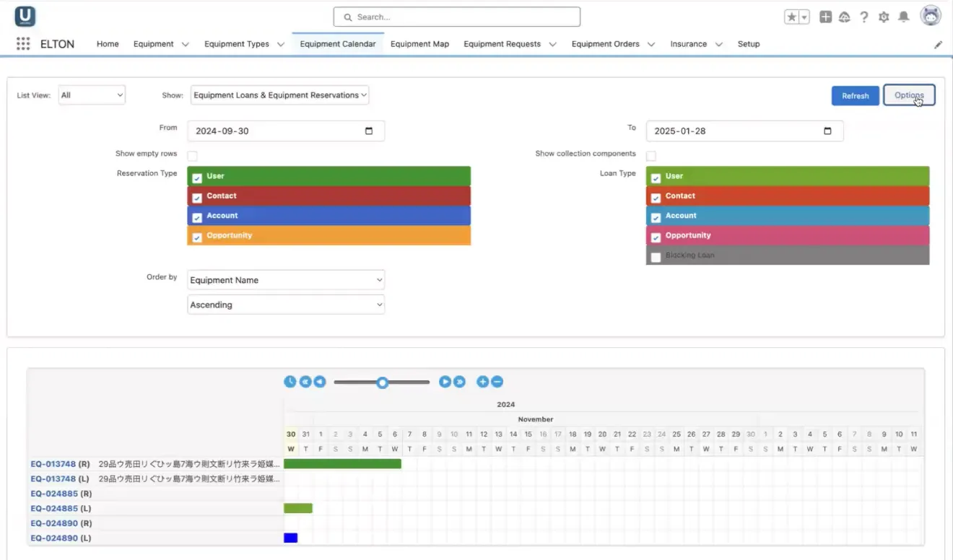Open the From date calendar picker icon
The width and height of the screenshot is (953, 560).
click(369, 131)
